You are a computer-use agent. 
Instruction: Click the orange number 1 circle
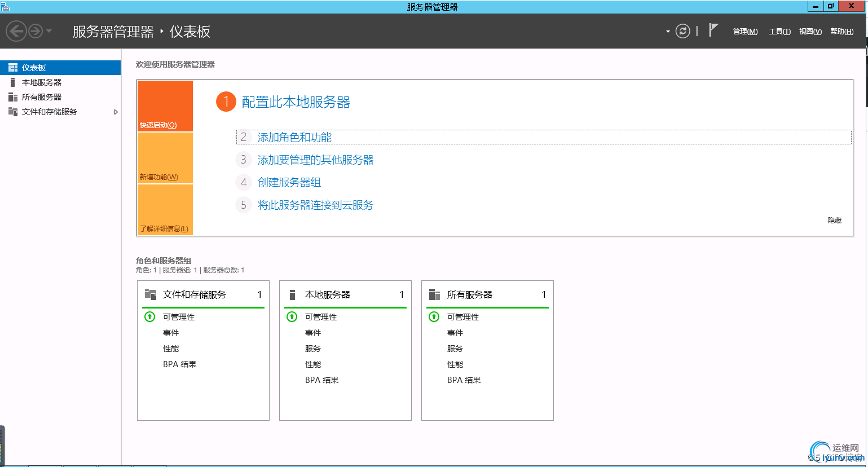coord(226,102)
